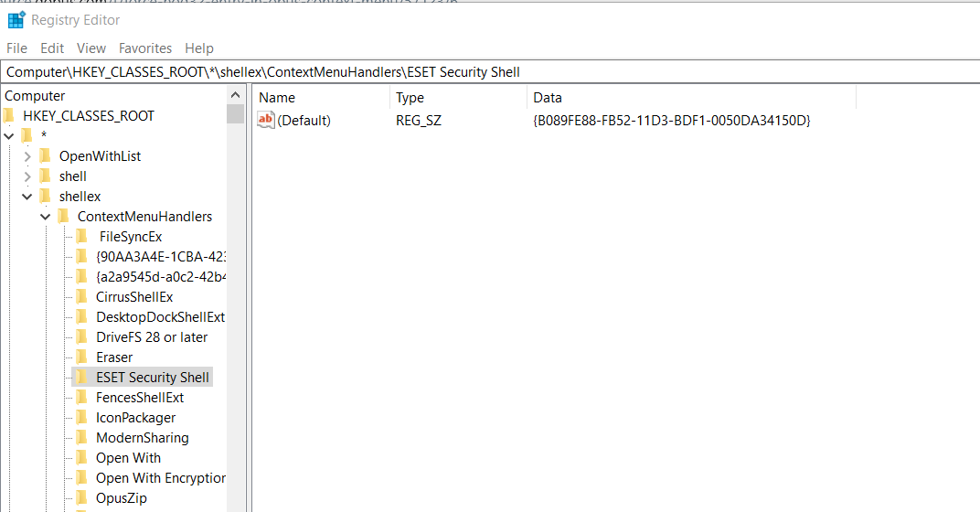Open the Favorites menu
The height and width of the screenshot is (512, 980).
coord(144,48)
